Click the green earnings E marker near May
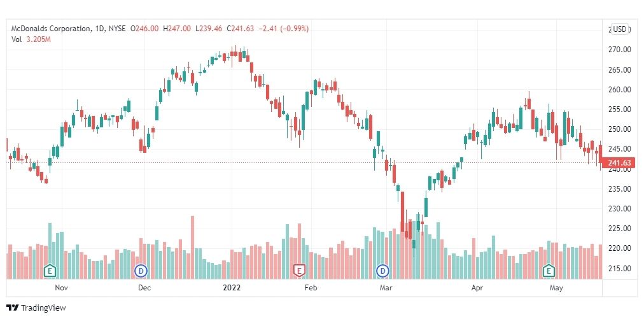644x319 pixels. click(547, 271)
